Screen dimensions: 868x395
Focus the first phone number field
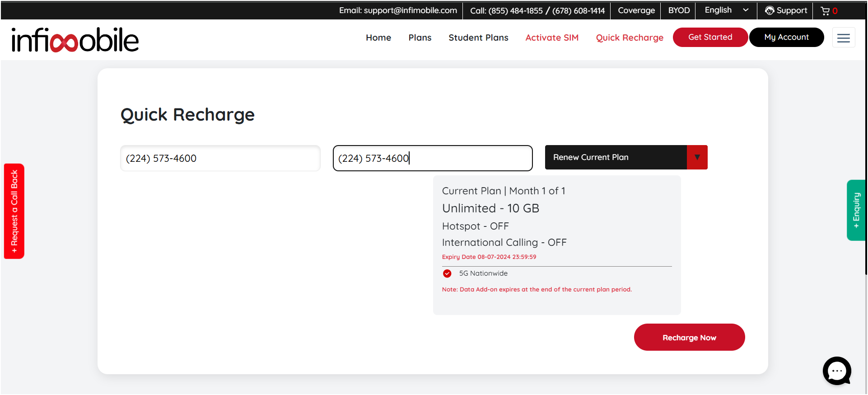tap(220, 158)
